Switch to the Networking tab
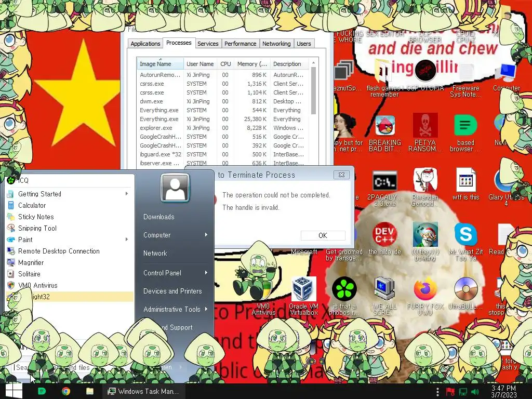This screenshot has height=399, width=532. pos(276,44)
